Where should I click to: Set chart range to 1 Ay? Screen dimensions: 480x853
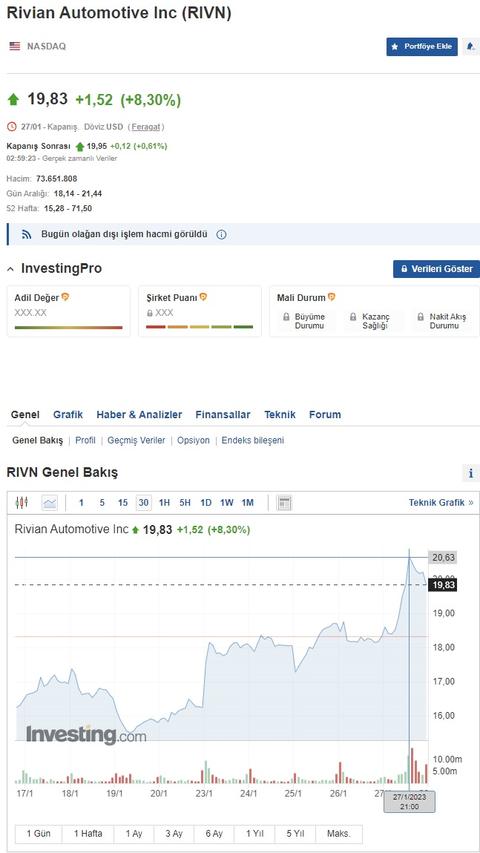(134, 833)
